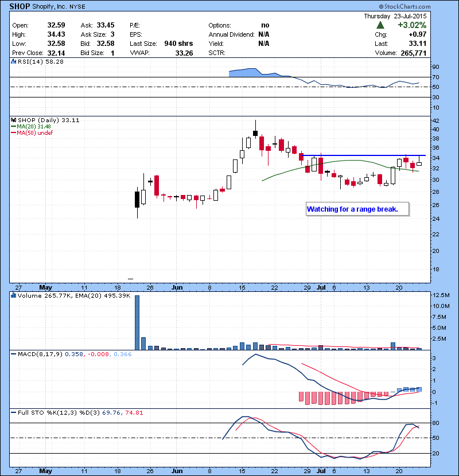Click the Options 'no' value
Image resolution: width=459 pixels, height=476 pixels.
(265, 25)
